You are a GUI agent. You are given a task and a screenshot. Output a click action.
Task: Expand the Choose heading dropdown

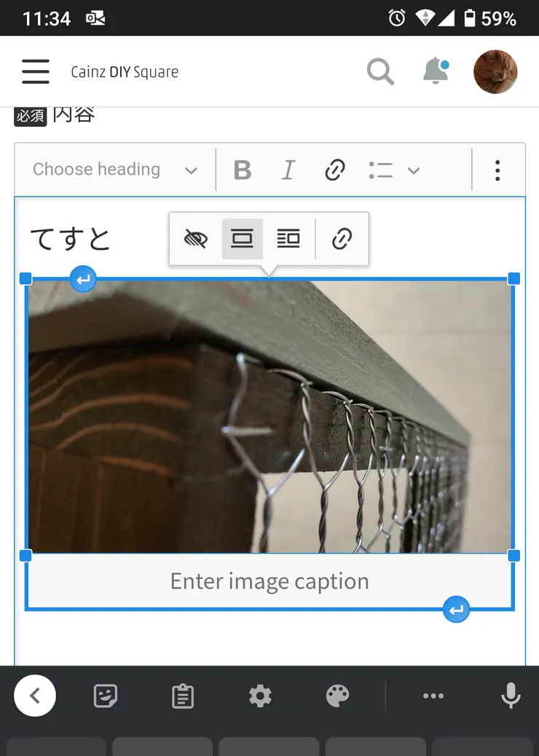[115, 170]
